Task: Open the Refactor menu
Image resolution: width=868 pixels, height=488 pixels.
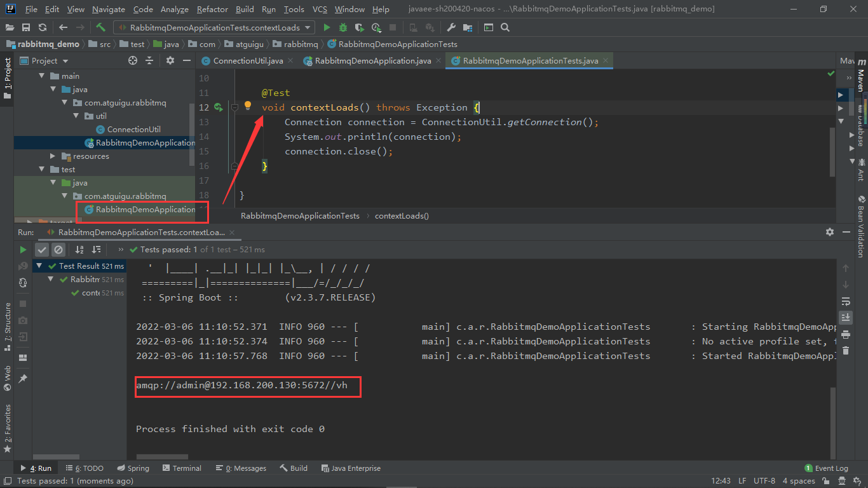Action: (212, 10)
